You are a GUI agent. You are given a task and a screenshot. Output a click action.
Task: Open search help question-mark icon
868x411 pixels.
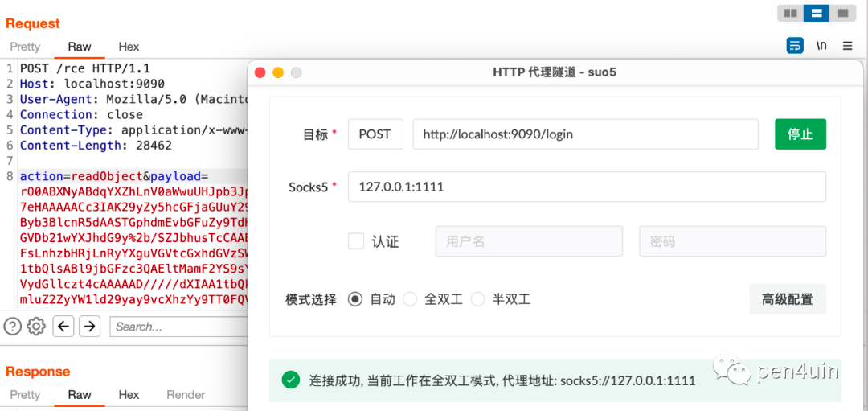pos(12,327)
